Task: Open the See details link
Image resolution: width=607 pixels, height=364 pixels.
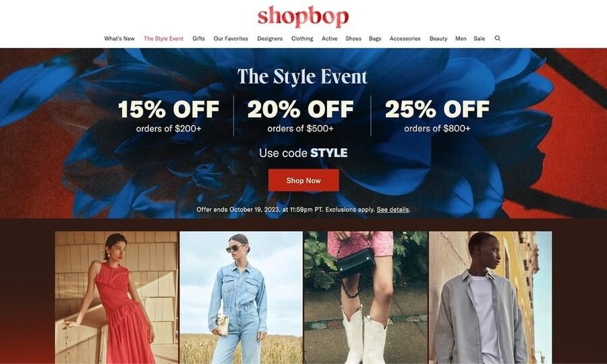Action: click(x=393, y=210)
